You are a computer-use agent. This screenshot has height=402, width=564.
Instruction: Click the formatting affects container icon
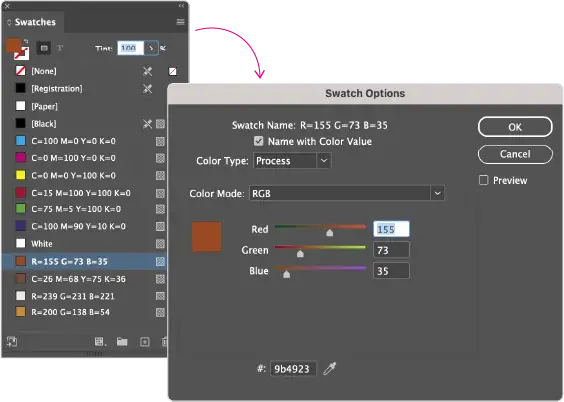[44, 48]
